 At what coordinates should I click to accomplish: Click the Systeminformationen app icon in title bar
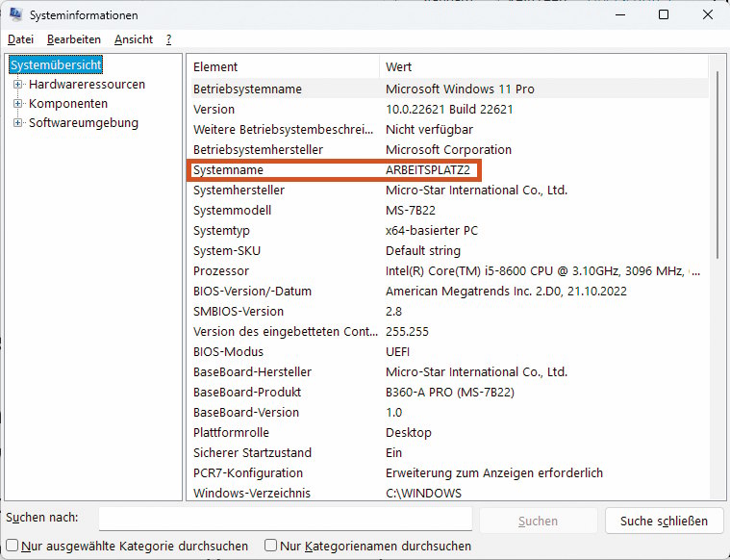click(x=15, y=15)
